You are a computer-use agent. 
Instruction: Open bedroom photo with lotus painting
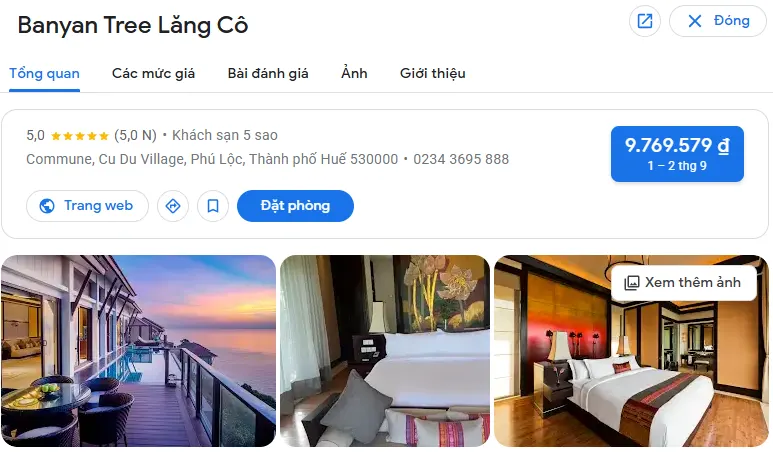(x=385, y=351)
